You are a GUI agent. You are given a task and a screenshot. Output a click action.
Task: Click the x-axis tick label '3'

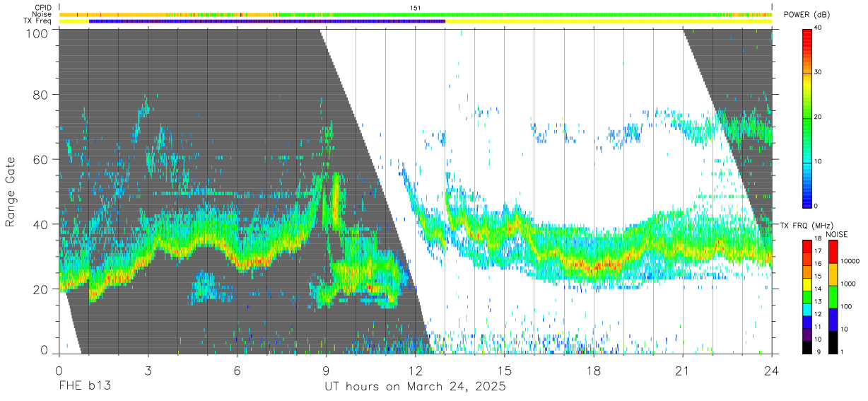148,371
